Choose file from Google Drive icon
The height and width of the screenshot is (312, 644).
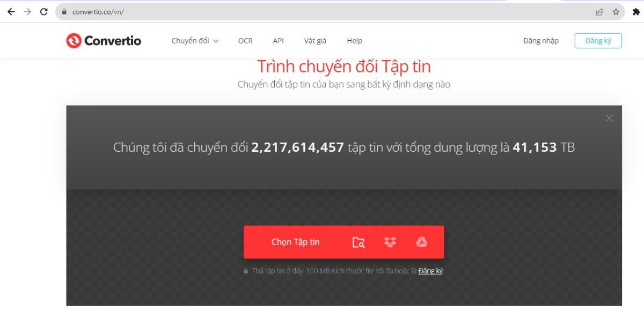[421, 242]
